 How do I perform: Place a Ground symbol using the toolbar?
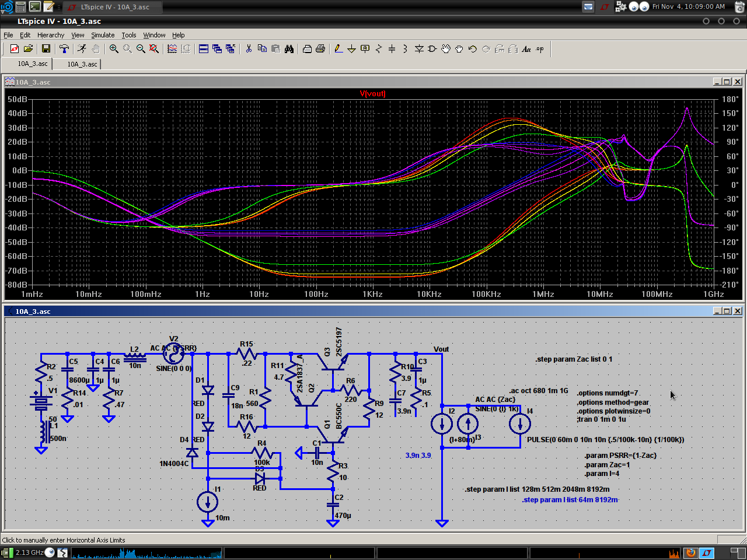coord(352,49)
